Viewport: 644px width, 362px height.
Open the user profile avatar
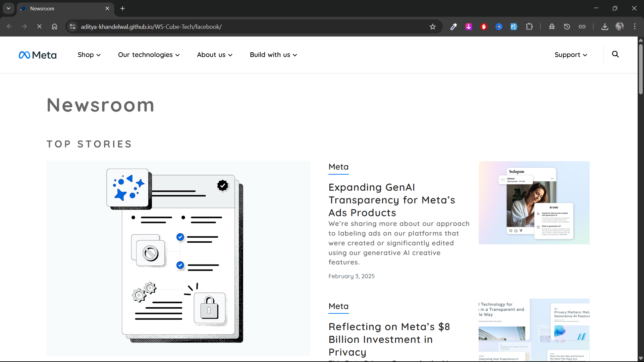pyautogui.click(x=620, y=26)
